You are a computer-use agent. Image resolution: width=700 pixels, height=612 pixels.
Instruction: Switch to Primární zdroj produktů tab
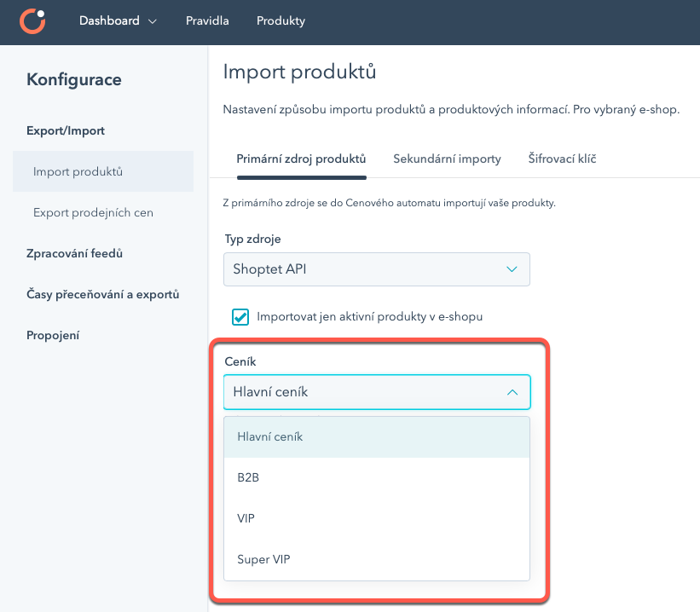pyautogui.click(x=301, y=159)
